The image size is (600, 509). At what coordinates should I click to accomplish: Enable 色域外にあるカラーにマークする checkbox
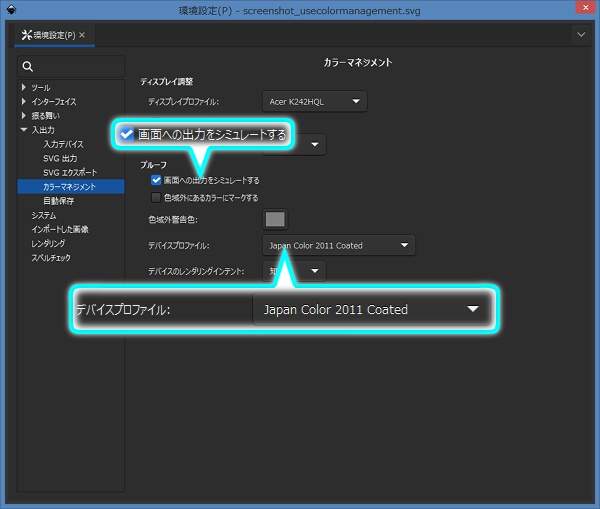156,197
